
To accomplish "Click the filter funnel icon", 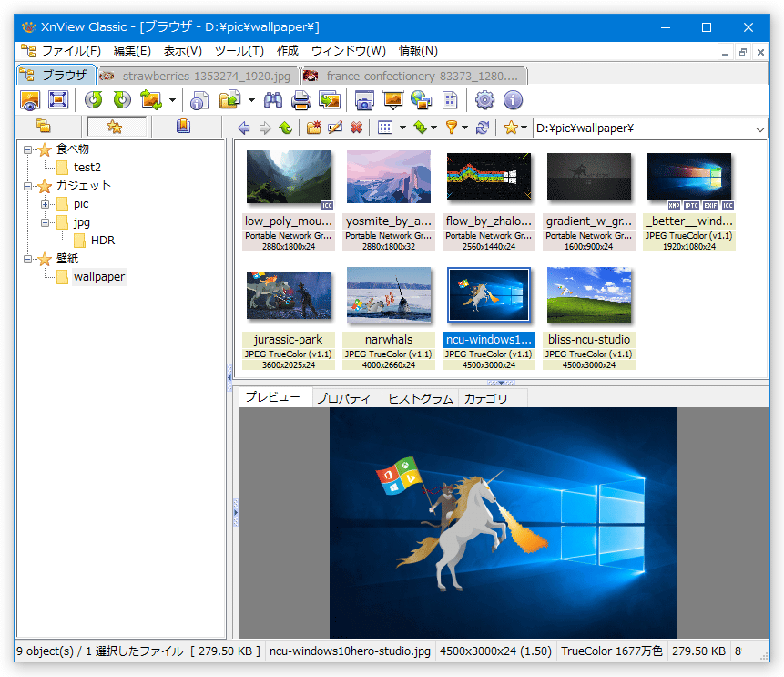I will pos(452,128).
